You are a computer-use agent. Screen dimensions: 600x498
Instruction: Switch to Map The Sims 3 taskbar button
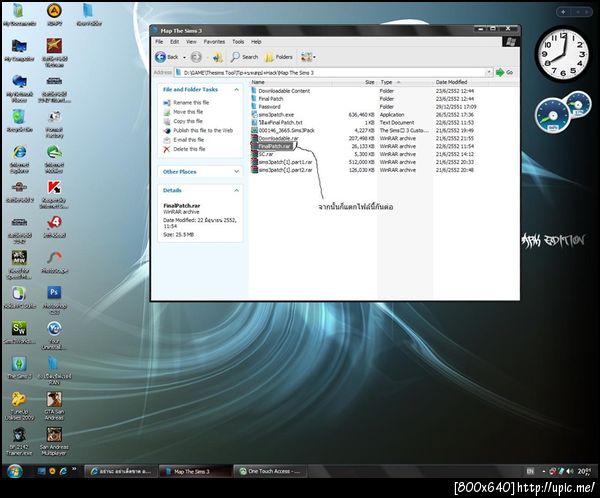tap(196, 471)
